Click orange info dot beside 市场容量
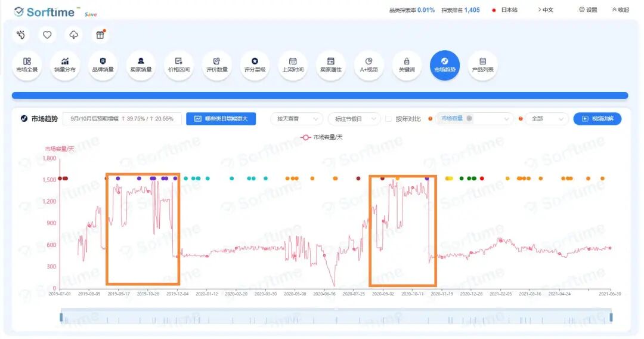 (431, 119)
